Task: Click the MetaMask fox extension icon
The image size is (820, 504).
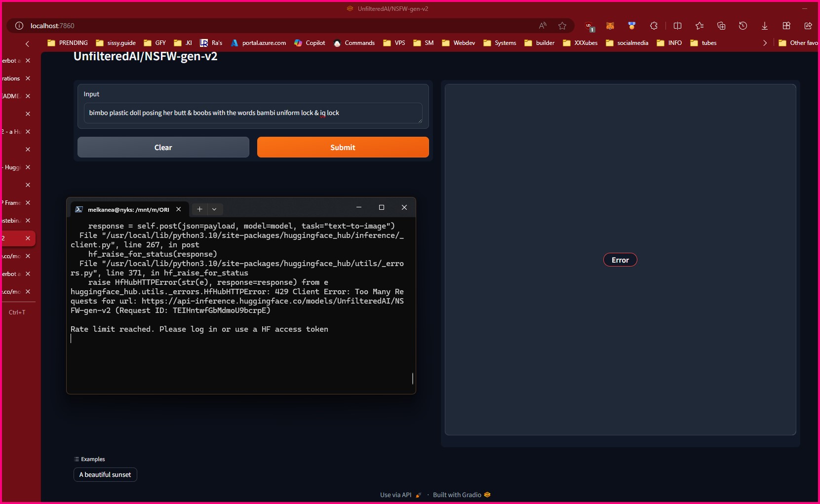Action: (x=610, y=26)
